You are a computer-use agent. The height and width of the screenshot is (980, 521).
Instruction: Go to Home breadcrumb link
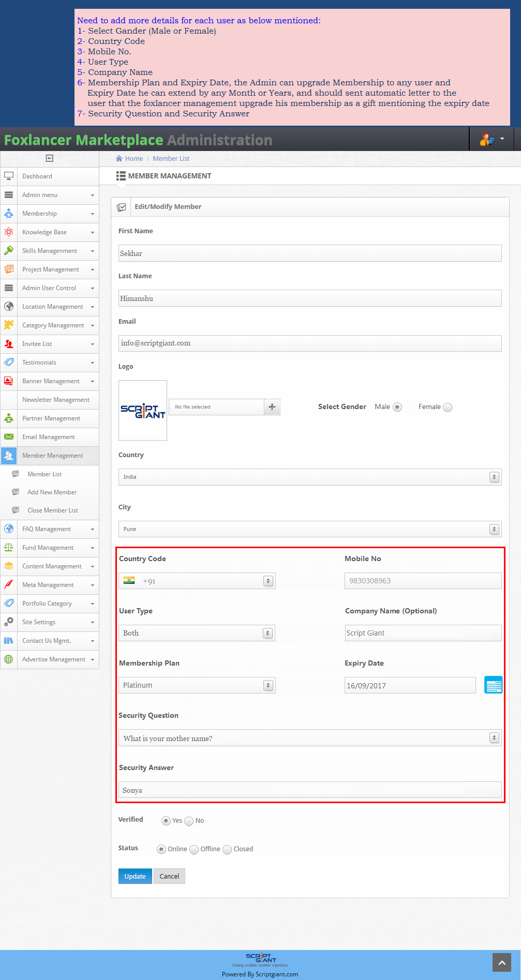(134, 159)
